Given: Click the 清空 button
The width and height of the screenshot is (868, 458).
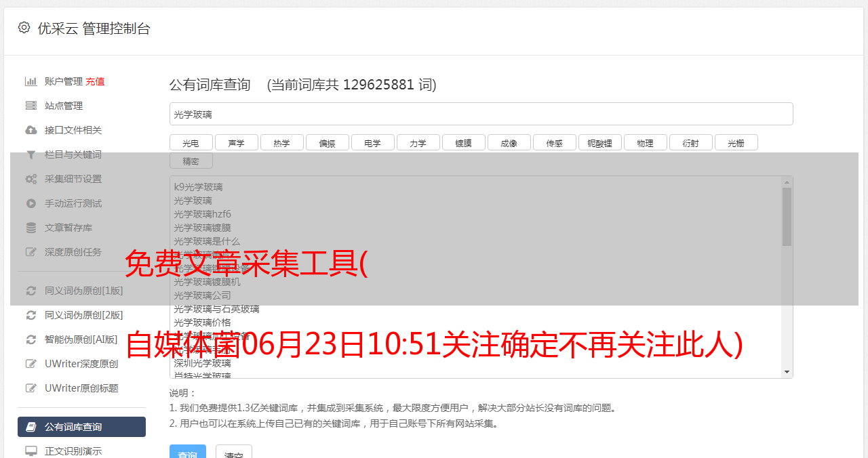Looking at the screenshot, I should [234, 452].
